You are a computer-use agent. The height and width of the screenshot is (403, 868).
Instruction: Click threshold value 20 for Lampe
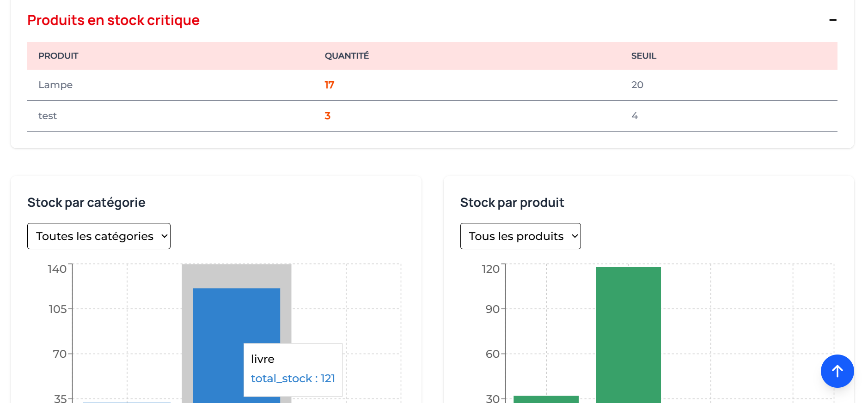(x=637, y=85)
